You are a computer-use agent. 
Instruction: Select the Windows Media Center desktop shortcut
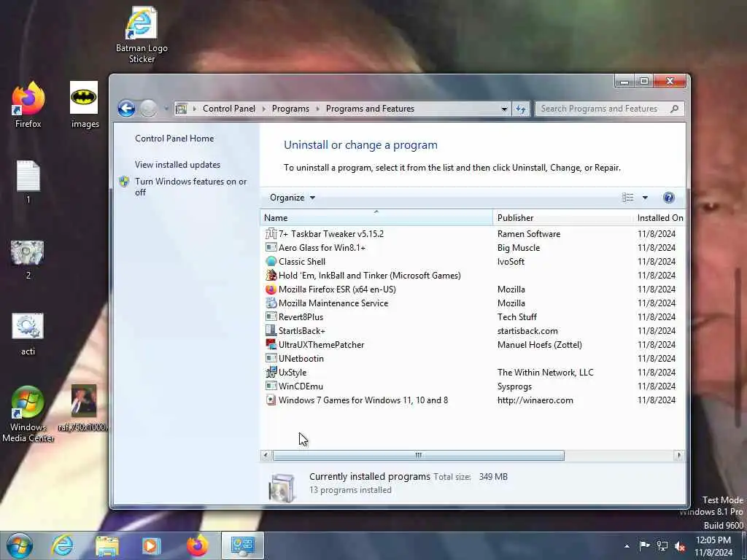click(x=28, y=414)
